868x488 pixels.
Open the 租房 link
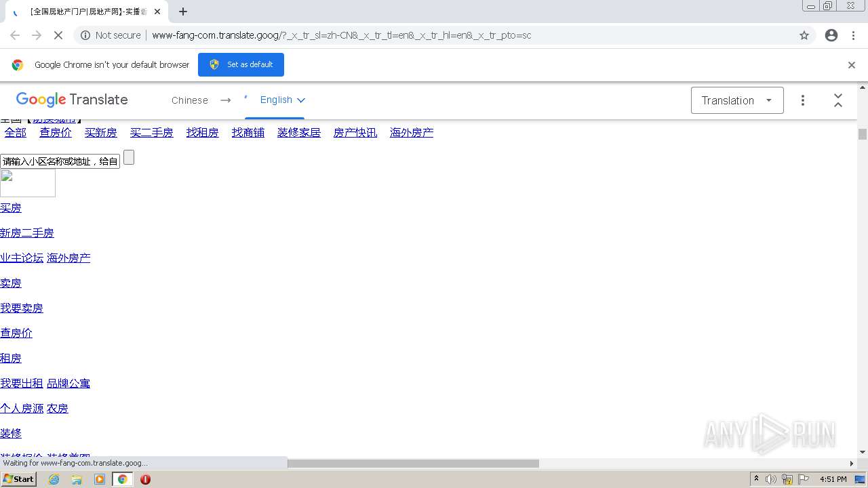[11, 359]
